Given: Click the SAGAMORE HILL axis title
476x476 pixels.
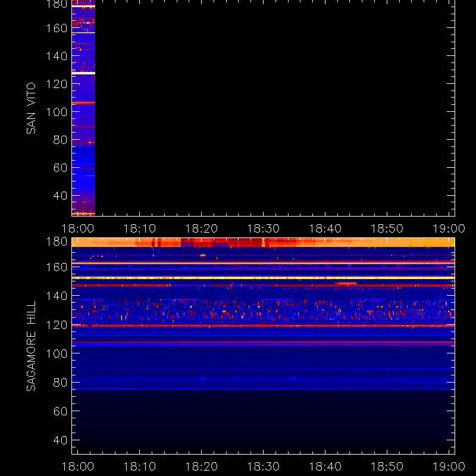Looking at the screenshot, I should (31, 346).
